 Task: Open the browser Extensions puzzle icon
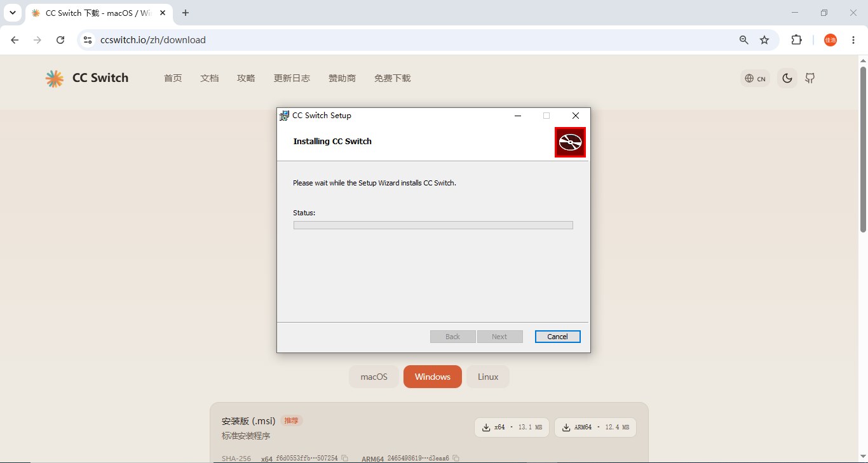click(x=796, y=40)
